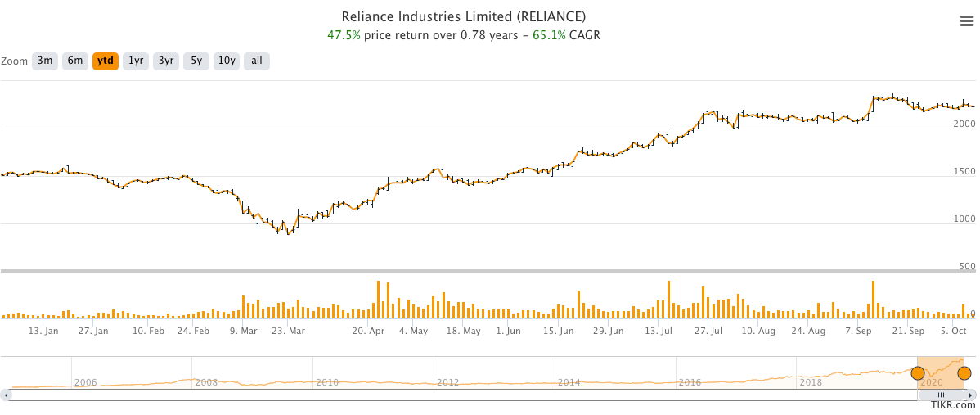The image size is (980, 415).
Task: Click the navigator scrollbar thumb
Action: pyautogui.click(x=941, y=395)
